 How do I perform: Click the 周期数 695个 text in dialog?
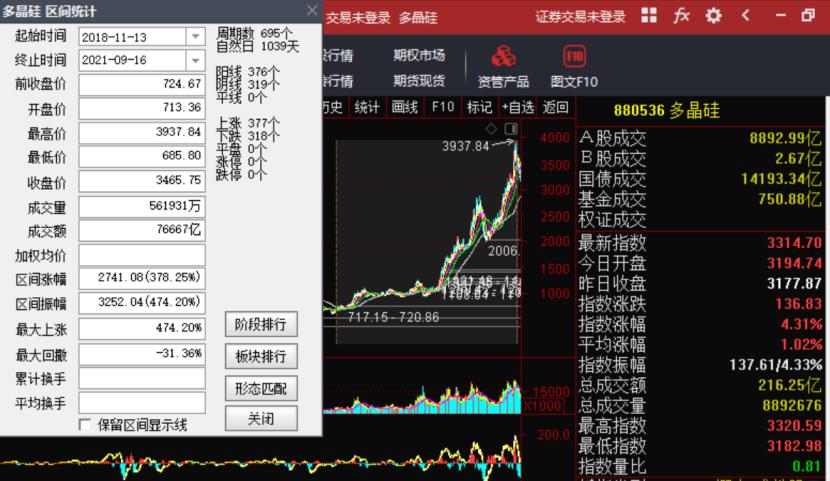click(254, 33)
